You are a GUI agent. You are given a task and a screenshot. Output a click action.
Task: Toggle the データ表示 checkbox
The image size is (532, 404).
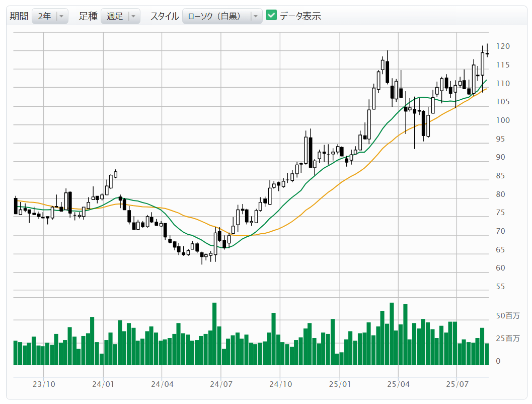click(x=271, y=16)
